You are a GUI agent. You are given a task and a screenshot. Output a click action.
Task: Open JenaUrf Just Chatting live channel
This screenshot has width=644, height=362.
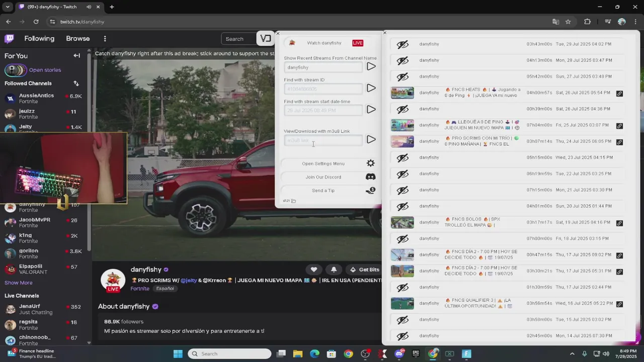[43, 309]
